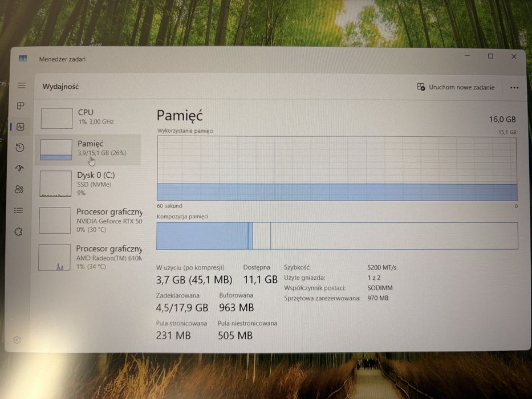Screen dimensions: 532x399
Task: Click the 231 MB paged pool value
Action: 173,336
